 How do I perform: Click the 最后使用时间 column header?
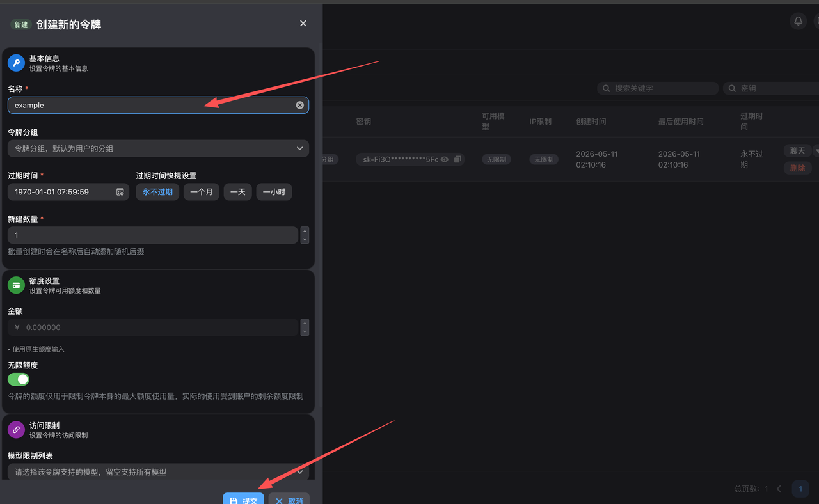click(x=681, y=122)
